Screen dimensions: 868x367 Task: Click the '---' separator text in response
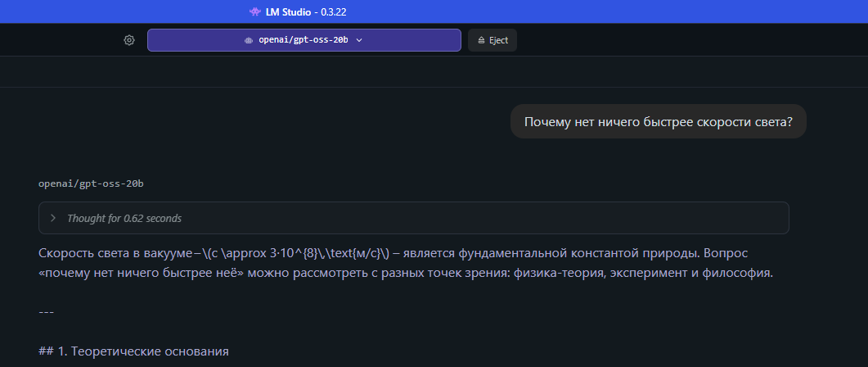(46, 312)
